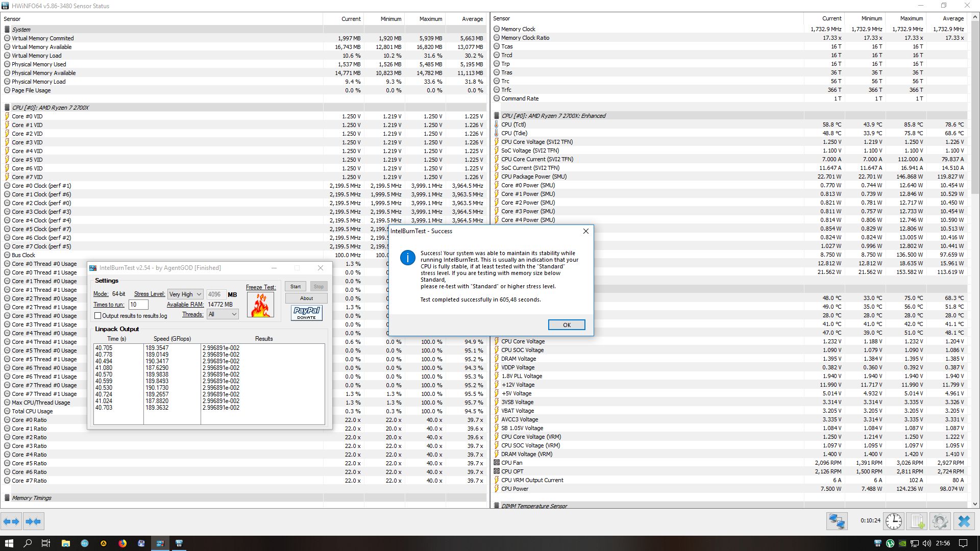This screenshot has height=551, width=980.
Task: Click OK in the IntelBurnTest Success dialog
Action: pyautogui.click(x=567, y=325)
